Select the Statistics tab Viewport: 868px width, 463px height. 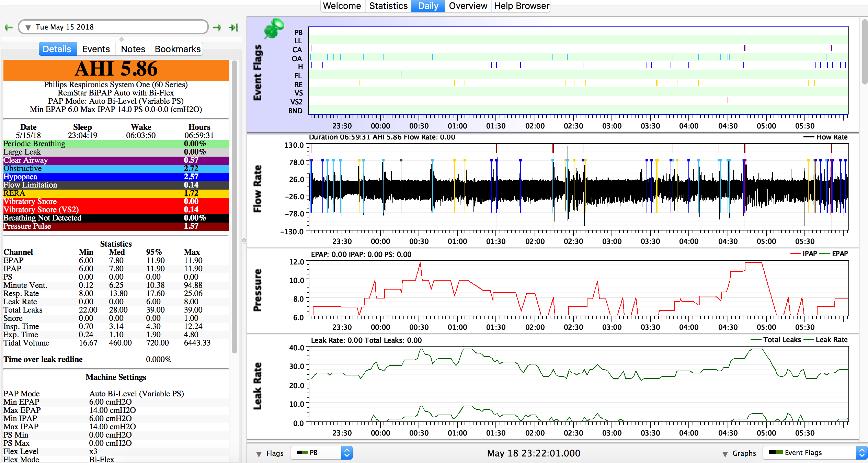[388, 6]
